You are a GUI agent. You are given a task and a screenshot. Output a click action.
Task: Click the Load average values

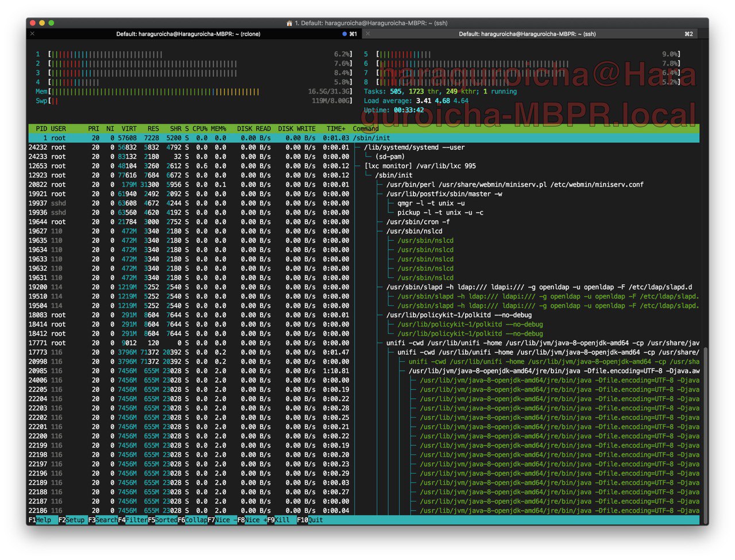[x=442, y=100]
